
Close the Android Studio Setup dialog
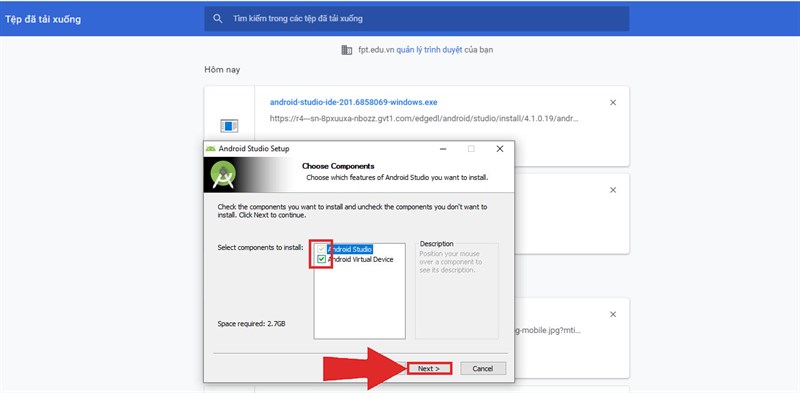coord(499,149)
